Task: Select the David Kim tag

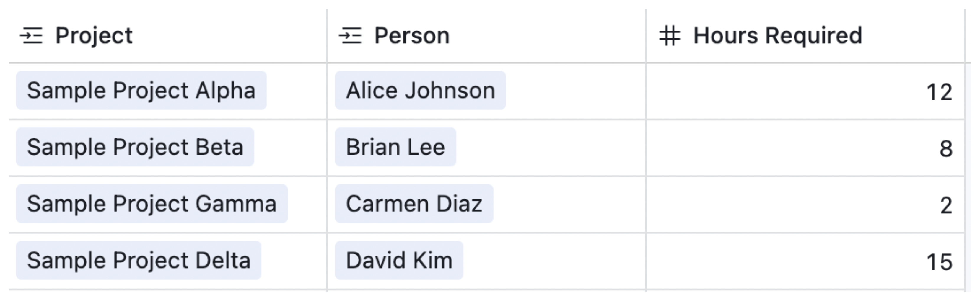Action: [x=399, y=260]
